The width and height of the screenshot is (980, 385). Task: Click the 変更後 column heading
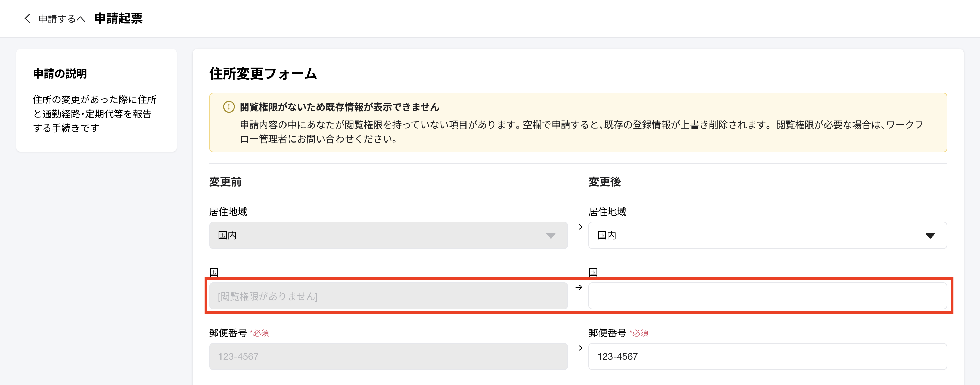tap(605, 182)
